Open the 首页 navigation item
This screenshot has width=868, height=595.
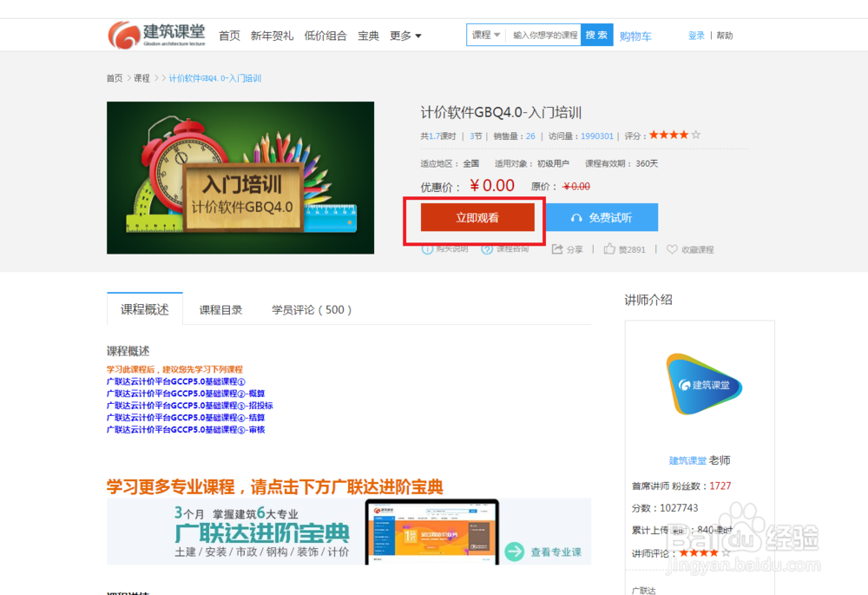pos(229,36)
